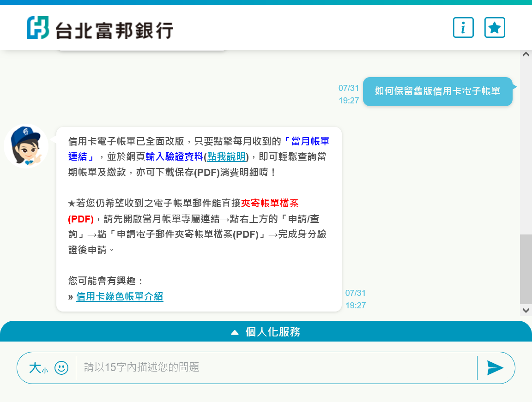Open the 點我說明 link
Viewport: 532px width, 402px height.
[226, 156]
